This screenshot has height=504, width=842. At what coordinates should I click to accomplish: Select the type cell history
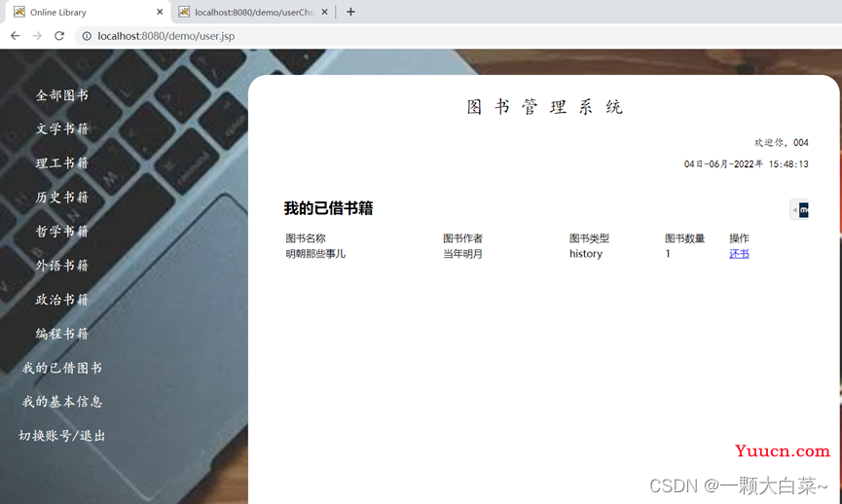(x=586, y=253)
